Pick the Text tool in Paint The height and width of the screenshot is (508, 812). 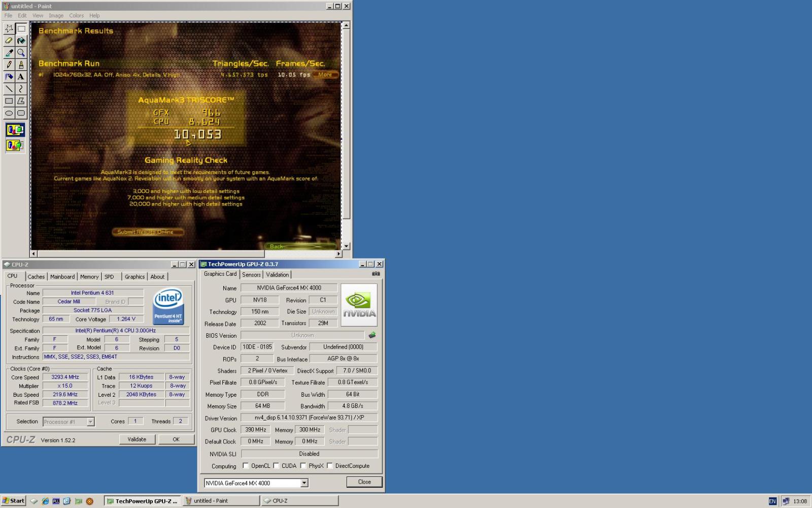click(21, 77)
